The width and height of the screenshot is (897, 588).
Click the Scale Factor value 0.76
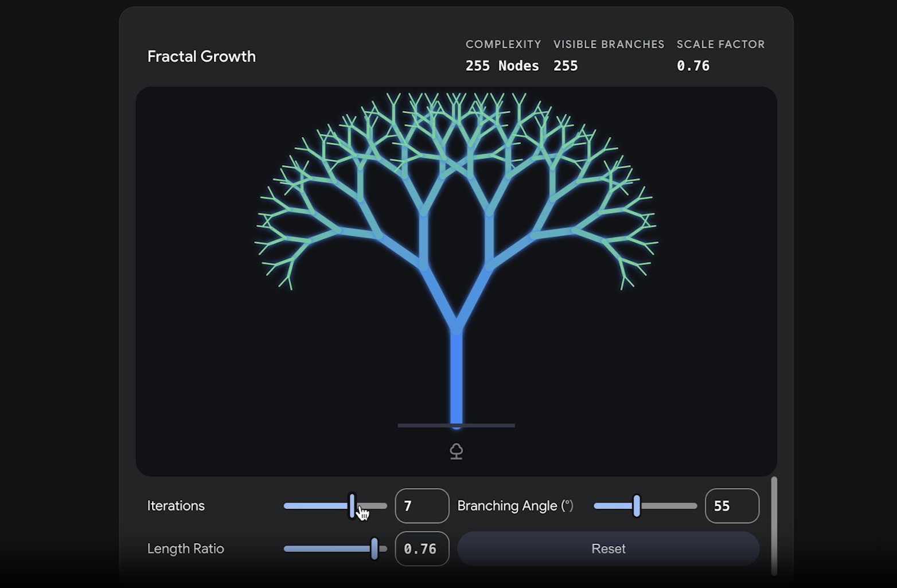(693, 66)
